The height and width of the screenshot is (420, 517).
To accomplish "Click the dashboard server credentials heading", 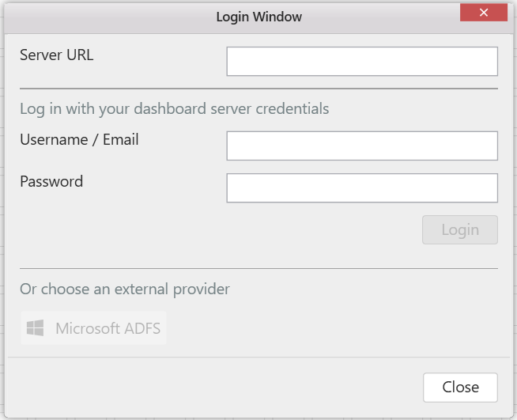I will click(x=174, y=108).
